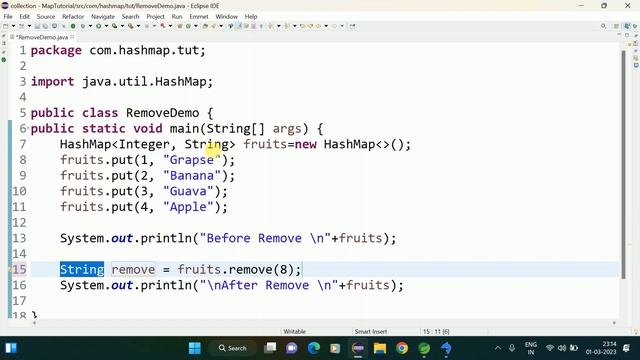
Task: Open the Coverage dropdown arrow
Action: tap(122, 26)
